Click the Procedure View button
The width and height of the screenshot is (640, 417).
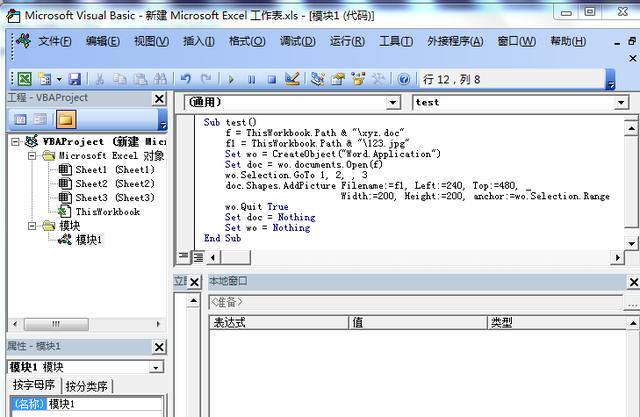point(183,256)
